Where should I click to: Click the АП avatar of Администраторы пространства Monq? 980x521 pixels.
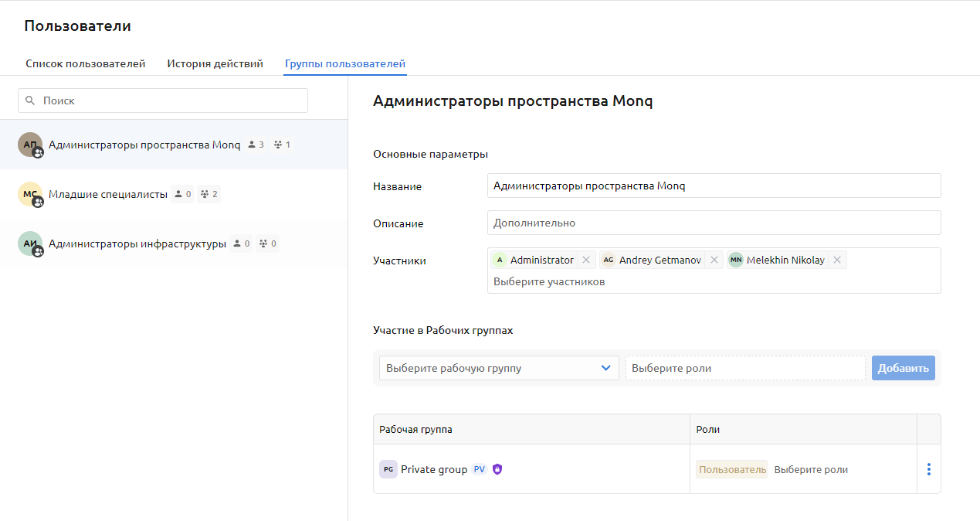[29, 144]
